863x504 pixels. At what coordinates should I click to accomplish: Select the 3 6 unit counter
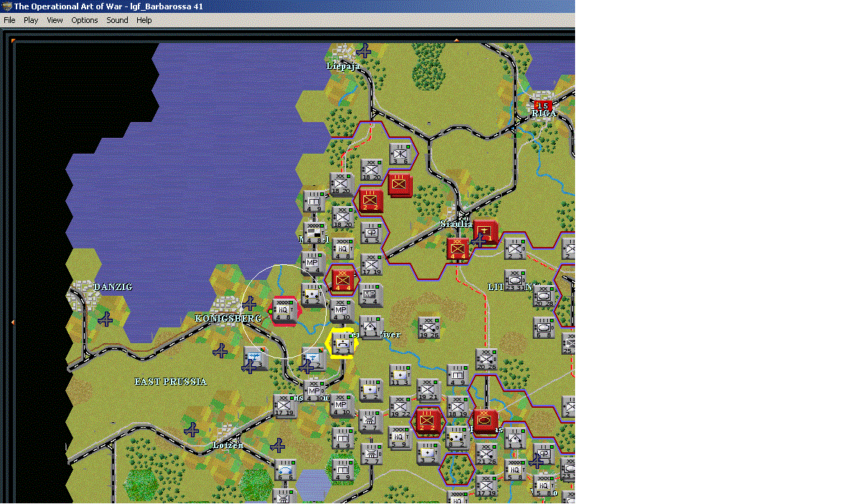coord(400,154)
